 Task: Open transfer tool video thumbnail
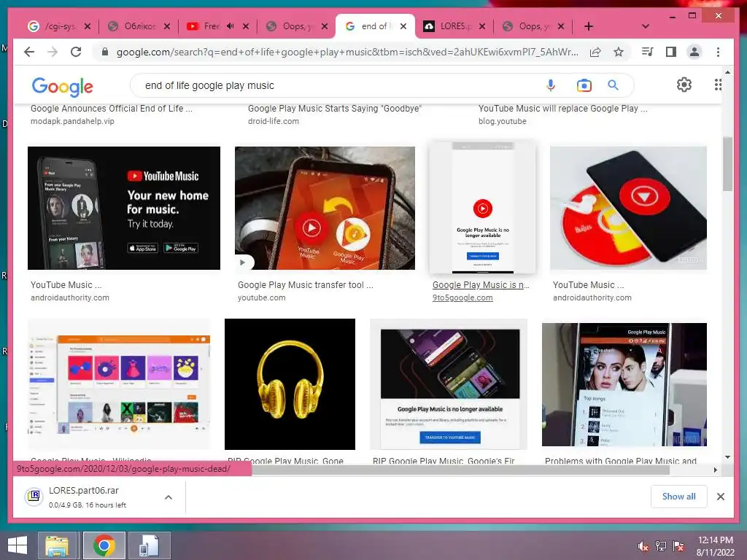pyautogui.click(x=325, y=208)
